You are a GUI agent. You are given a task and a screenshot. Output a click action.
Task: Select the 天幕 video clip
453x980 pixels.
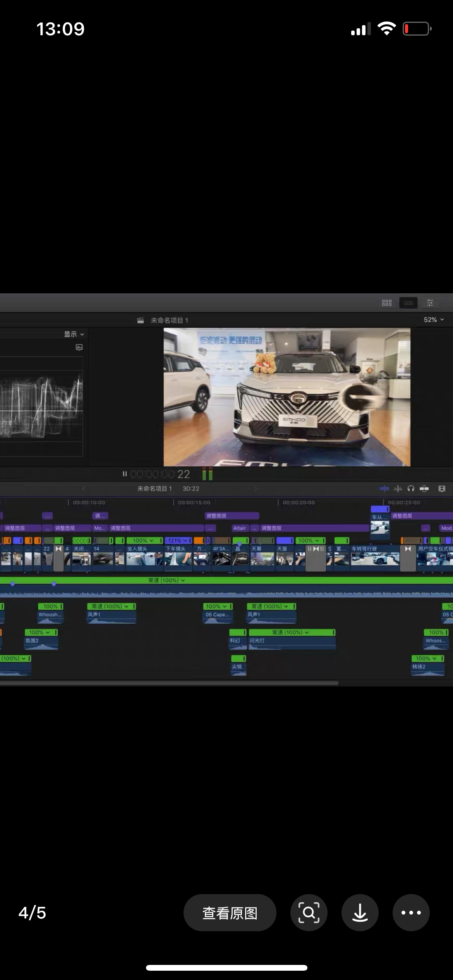coord(262,557)
